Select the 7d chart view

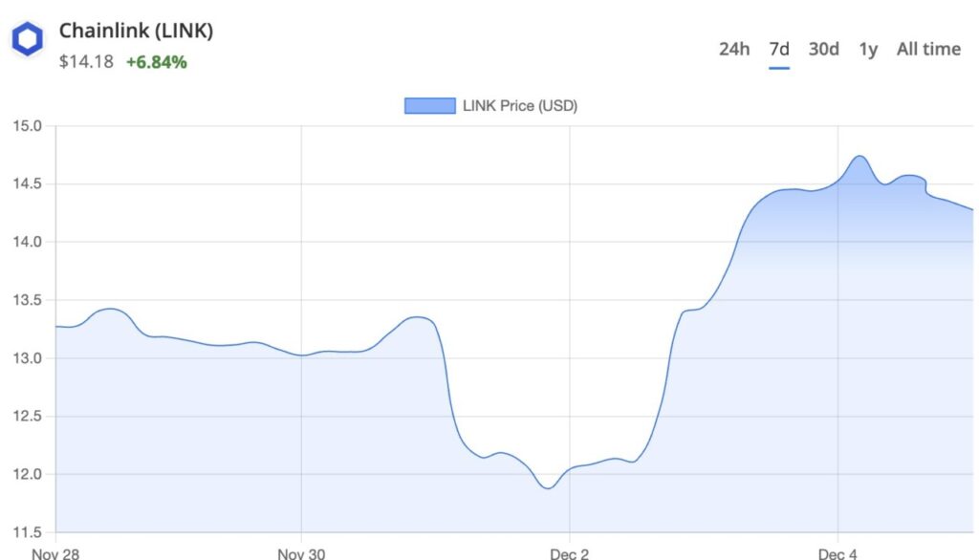[x=778, y=49]
